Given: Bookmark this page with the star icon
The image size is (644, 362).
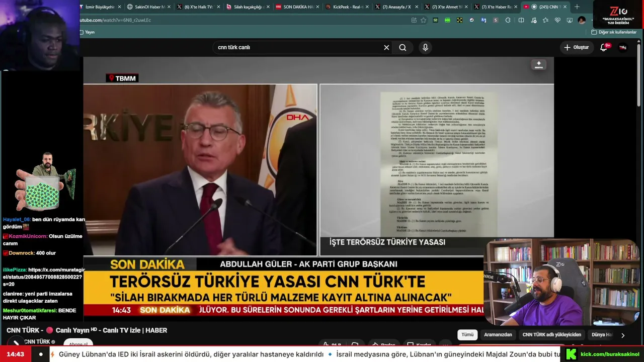Looking at the screenshot, I should click(x=424, y=20).
